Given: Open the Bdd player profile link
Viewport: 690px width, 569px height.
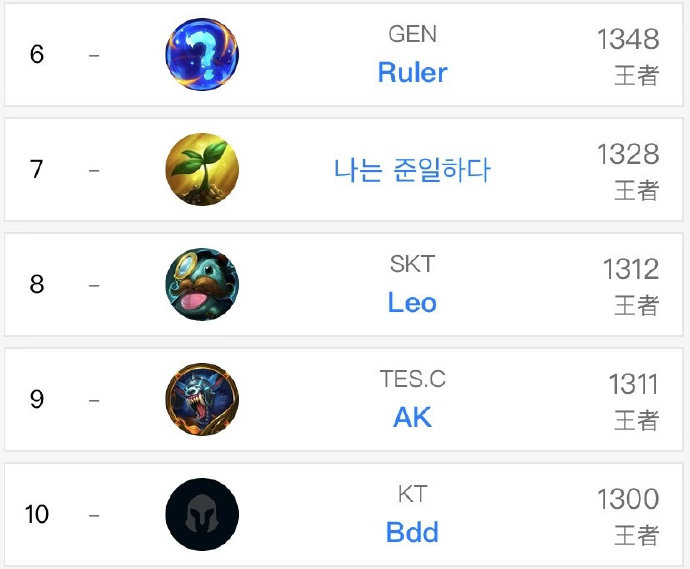Looking at the screenshot, I should click(x=412, y=532).
